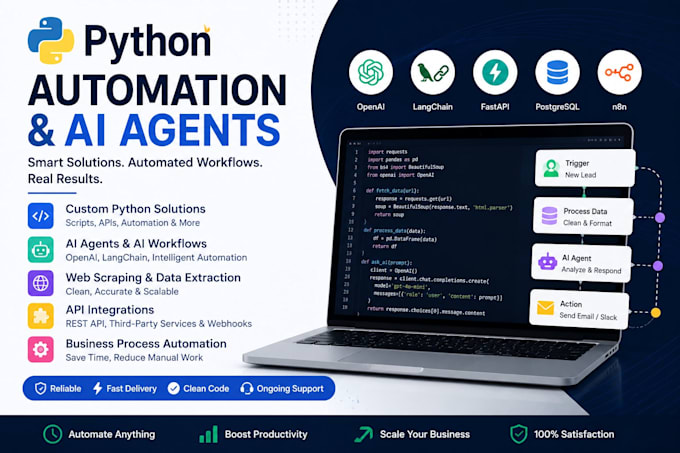Click the 'AI Agents & AI Workflows' heading
This screenshot has height=453, width=680.
(136, 244)
